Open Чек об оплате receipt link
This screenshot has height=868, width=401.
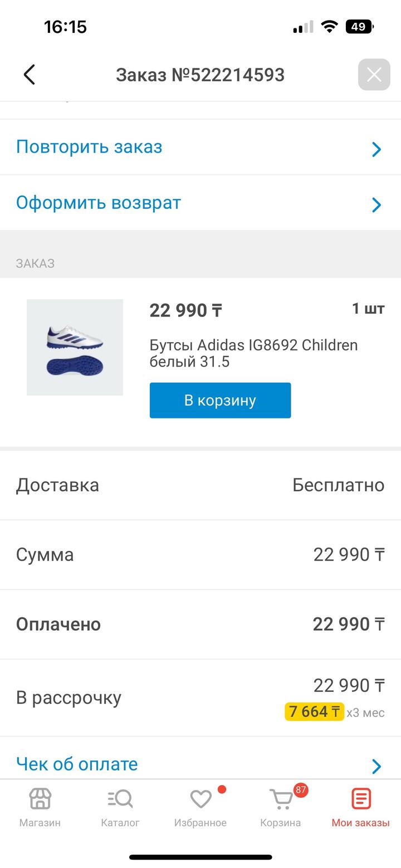[77, 764]
